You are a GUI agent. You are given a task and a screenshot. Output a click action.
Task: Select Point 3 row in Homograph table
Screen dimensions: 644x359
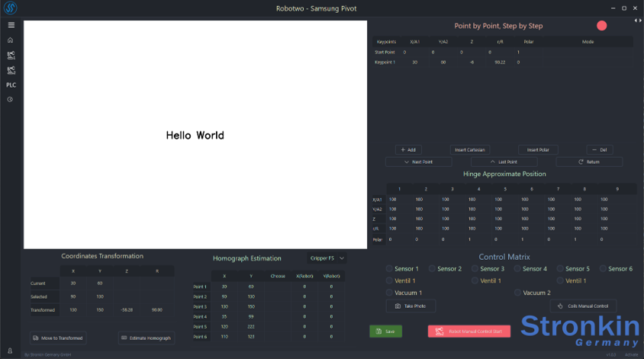click(x=269, y=306)
